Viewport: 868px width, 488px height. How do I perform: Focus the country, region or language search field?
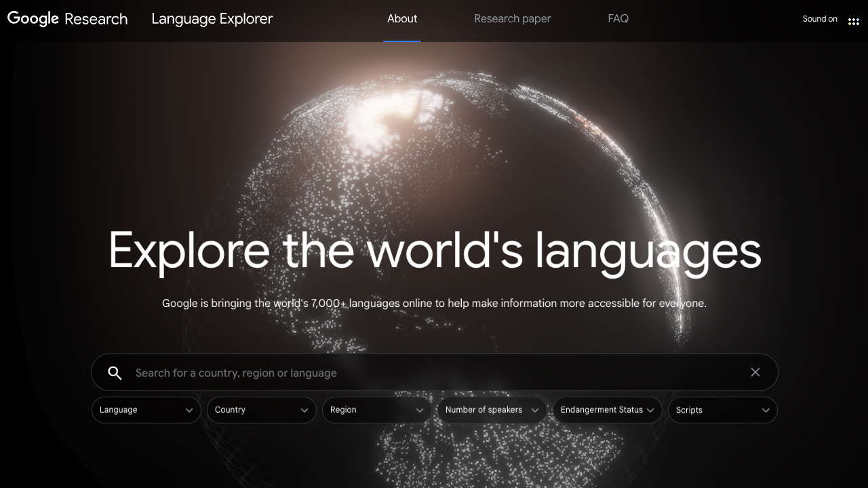coord(434,373)
